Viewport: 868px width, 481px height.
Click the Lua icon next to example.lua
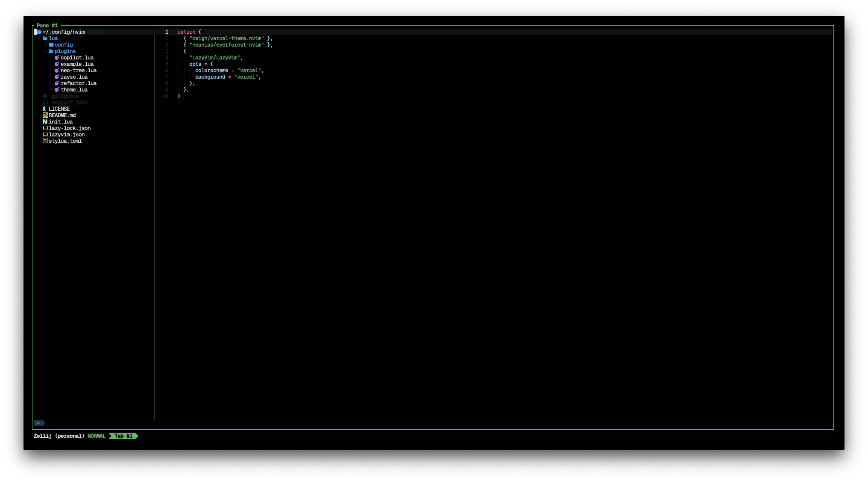coord(57,64)
